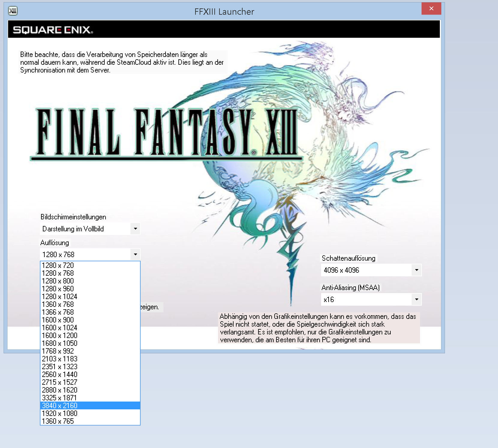Open the Schattenauflösung dropdown
This screenshot has width=498, height=448.
[371, 270]
